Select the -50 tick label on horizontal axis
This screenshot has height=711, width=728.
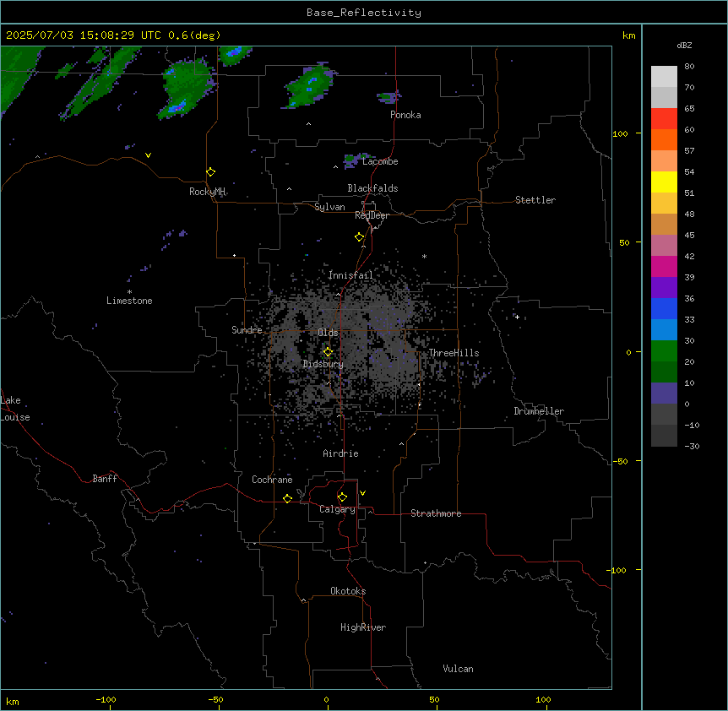pyautogui.click(x=215, y=699)
